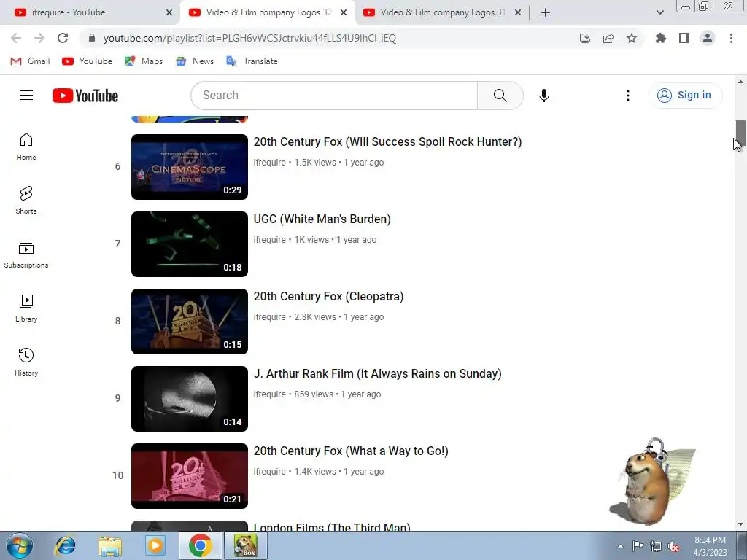
Task: Go back in browser
Action: [x=16, y=38]
